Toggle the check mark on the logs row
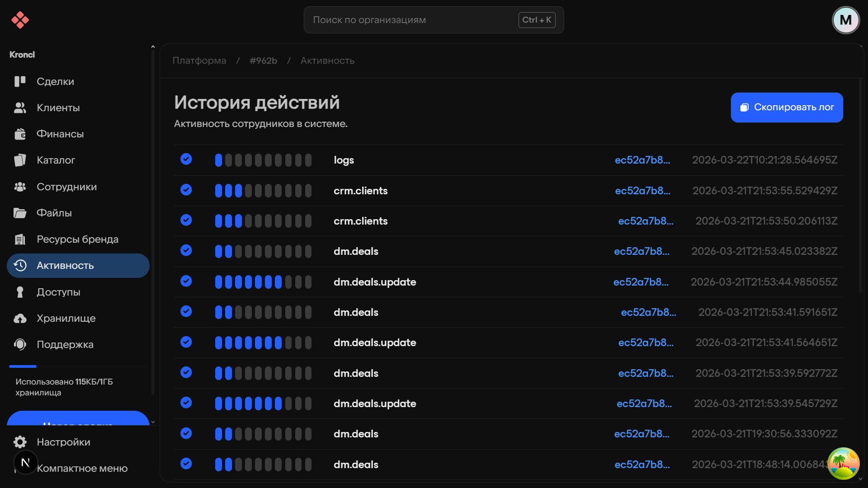868x488 pixels. tap(186, 159)
